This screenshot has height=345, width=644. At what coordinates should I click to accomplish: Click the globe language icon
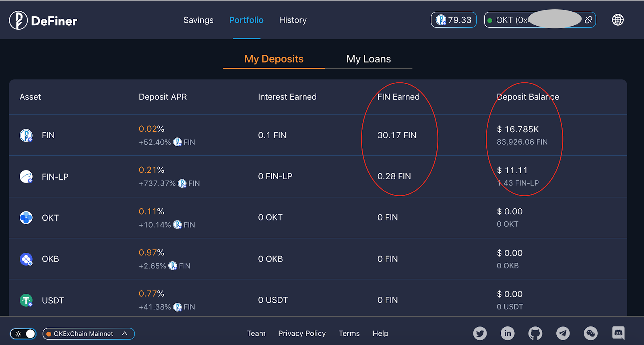[618, 20]
